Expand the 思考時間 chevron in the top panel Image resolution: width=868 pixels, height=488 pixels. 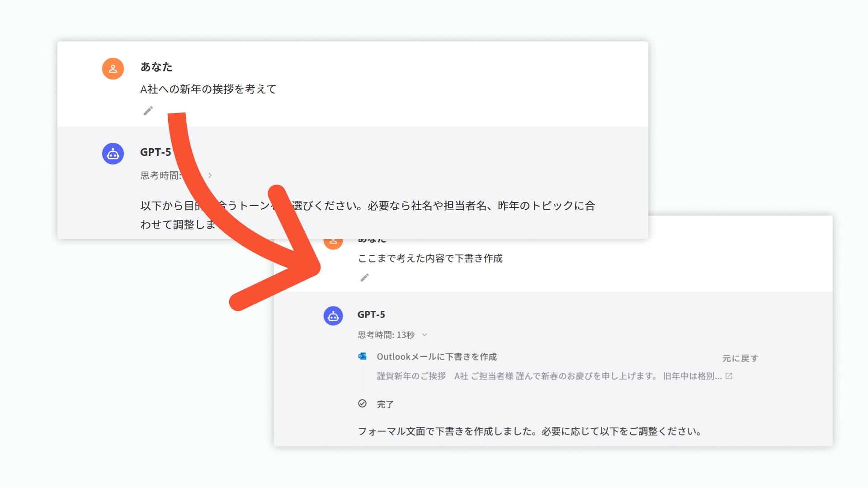(210, 175)
